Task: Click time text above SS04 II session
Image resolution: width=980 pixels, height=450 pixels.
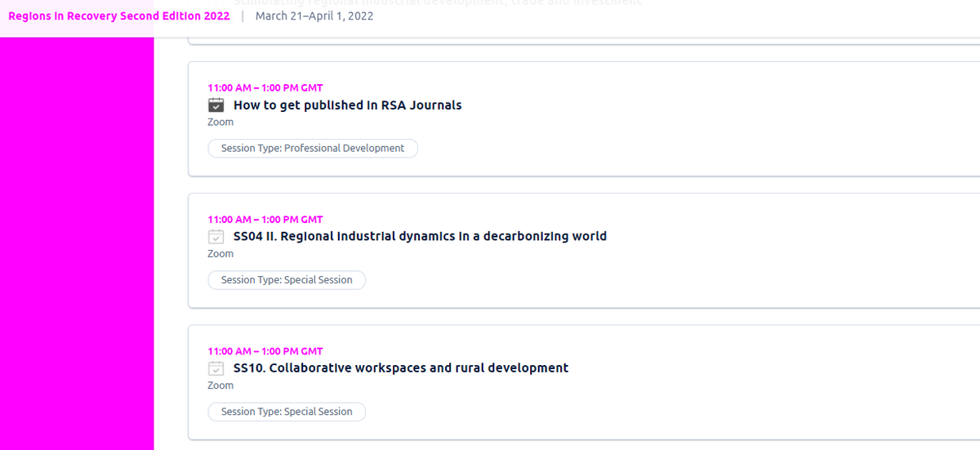Action: (x=265, y=219)
